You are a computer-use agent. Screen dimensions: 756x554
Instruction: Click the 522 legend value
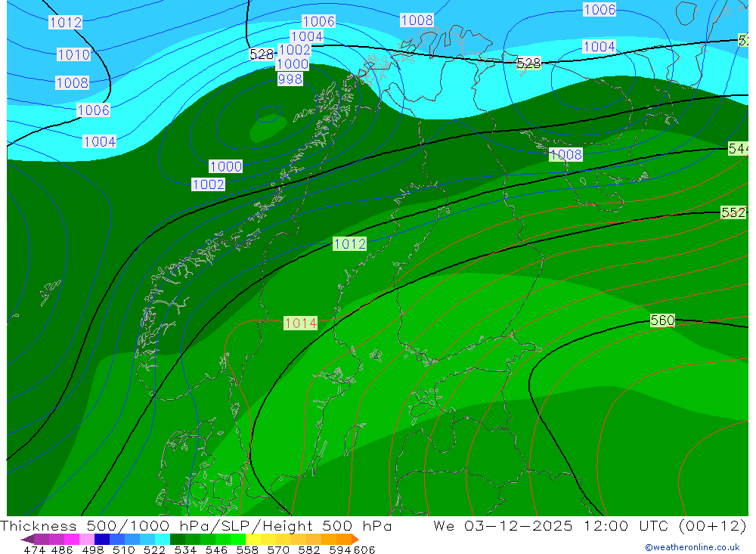pos(154,549)
